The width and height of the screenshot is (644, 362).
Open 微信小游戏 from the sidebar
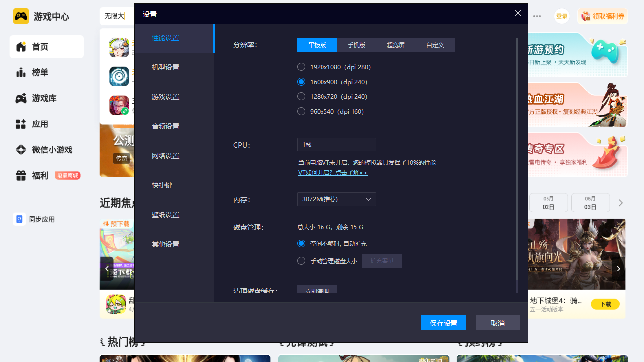(x=47, y=150)
